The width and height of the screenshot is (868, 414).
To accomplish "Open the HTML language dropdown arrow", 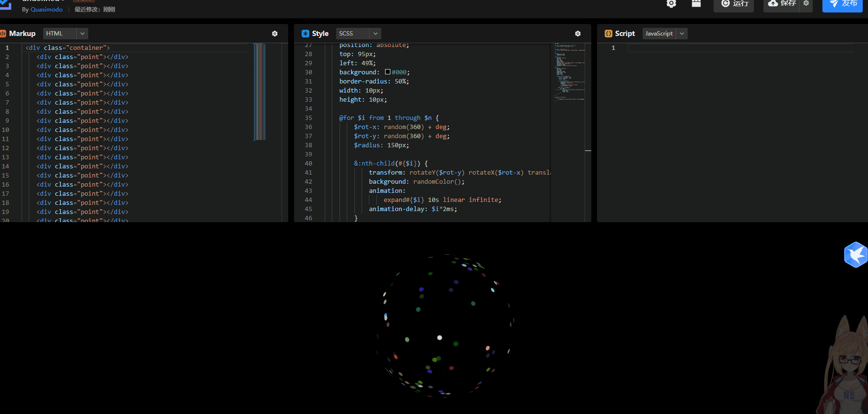I will pos(82,34).
